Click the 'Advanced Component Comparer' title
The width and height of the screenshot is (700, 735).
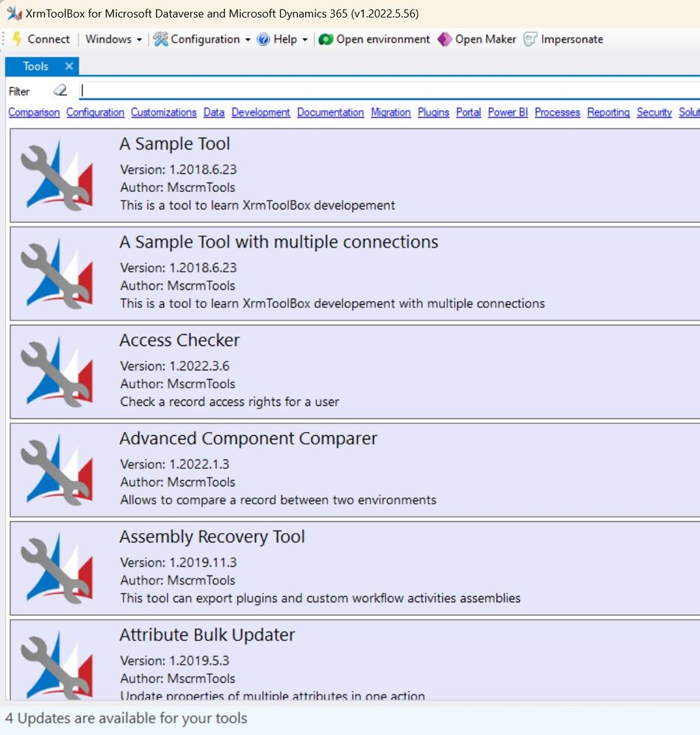tap(249, 439)
